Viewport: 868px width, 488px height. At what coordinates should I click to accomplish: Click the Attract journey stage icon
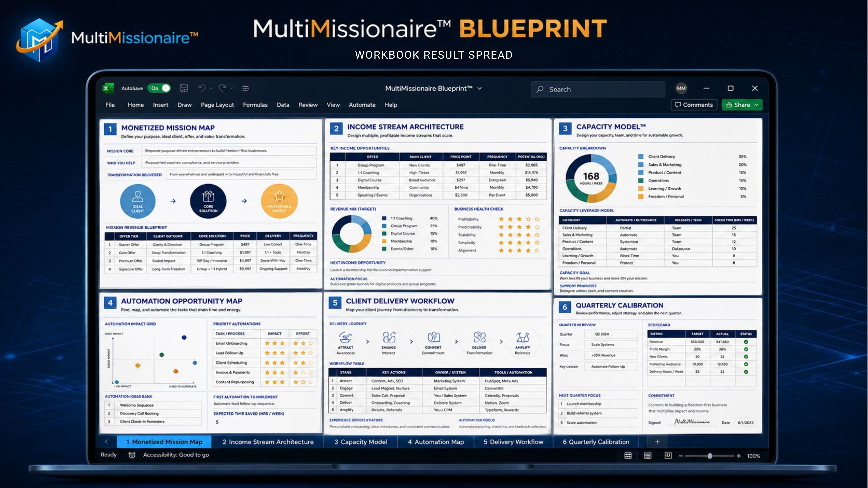pos(345,337)
